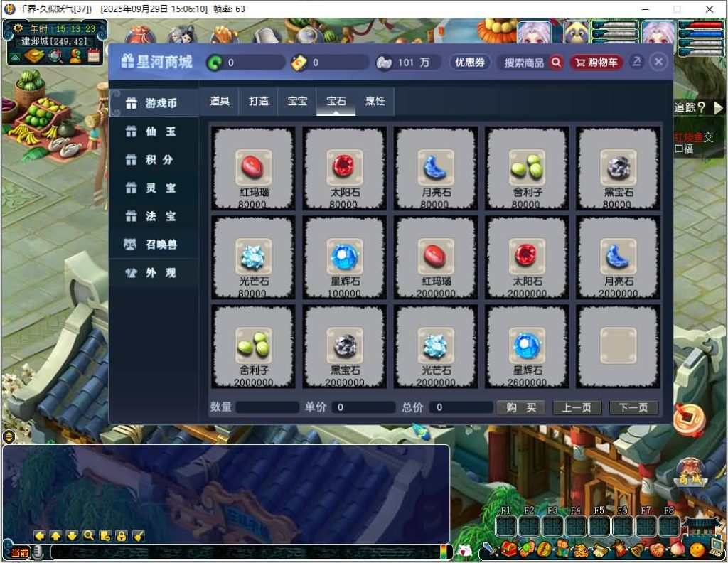Click the couple friends icon on the taskbar

[x=562, y=549]
